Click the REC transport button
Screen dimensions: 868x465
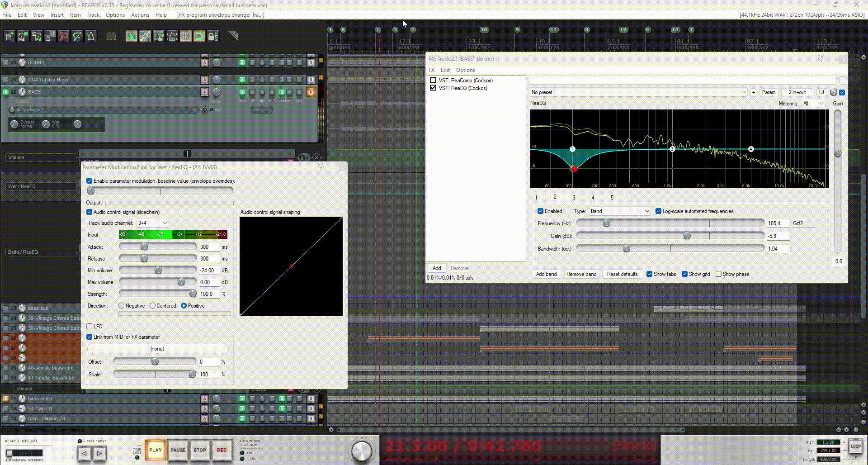coord(222,451)
